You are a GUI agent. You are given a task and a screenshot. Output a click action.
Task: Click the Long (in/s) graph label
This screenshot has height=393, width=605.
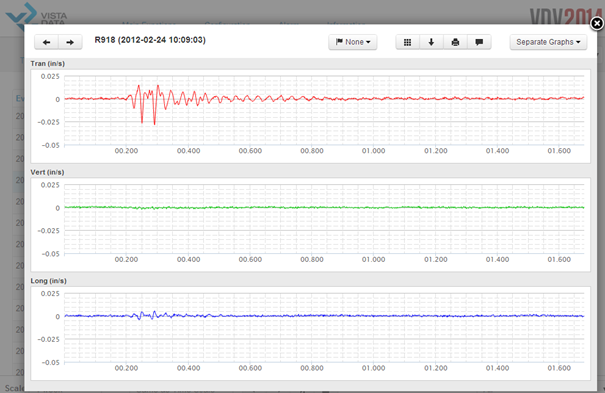coord(49,281)
